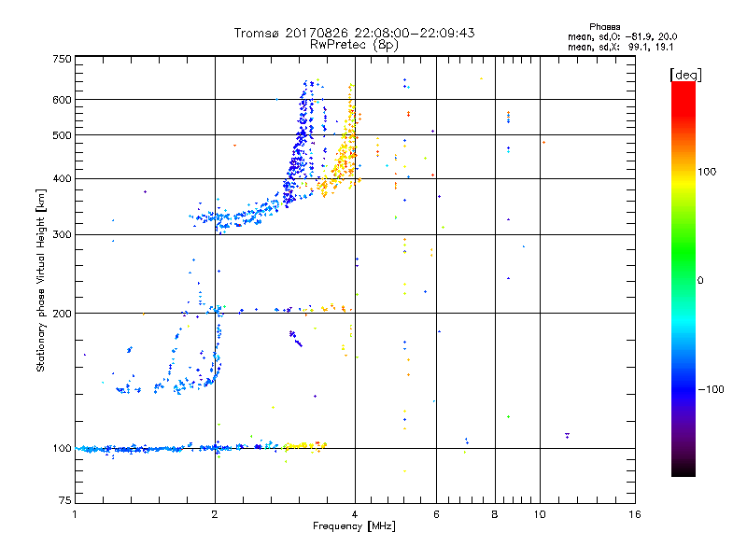Image resolution: width=747 pixels, height=560 pixels.
Task: Click the 'mean, sd,O: -81.9, 20.0' line
Action: point(622,36)
